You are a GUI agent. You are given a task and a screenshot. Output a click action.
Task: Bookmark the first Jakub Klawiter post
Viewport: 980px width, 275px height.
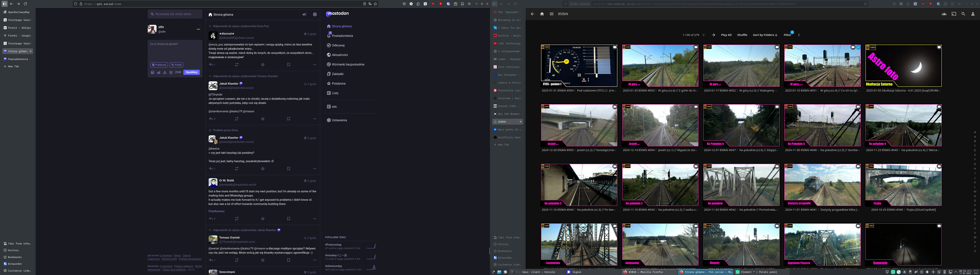[288, 119]
